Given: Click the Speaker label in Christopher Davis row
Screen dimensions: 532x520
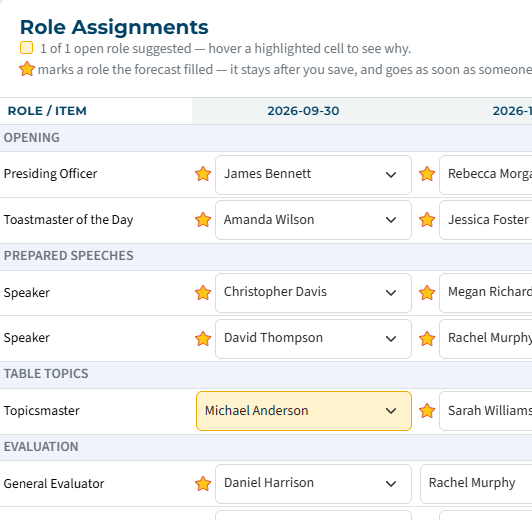Looking at the screenshot, I should point(26,293).
